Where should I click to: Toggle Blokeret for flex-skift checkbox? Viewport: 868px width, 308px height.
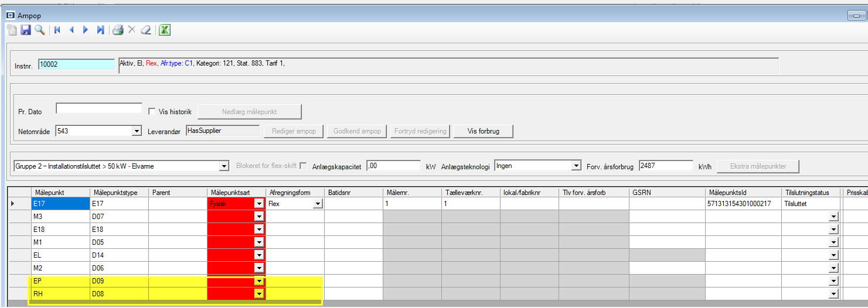303,166
